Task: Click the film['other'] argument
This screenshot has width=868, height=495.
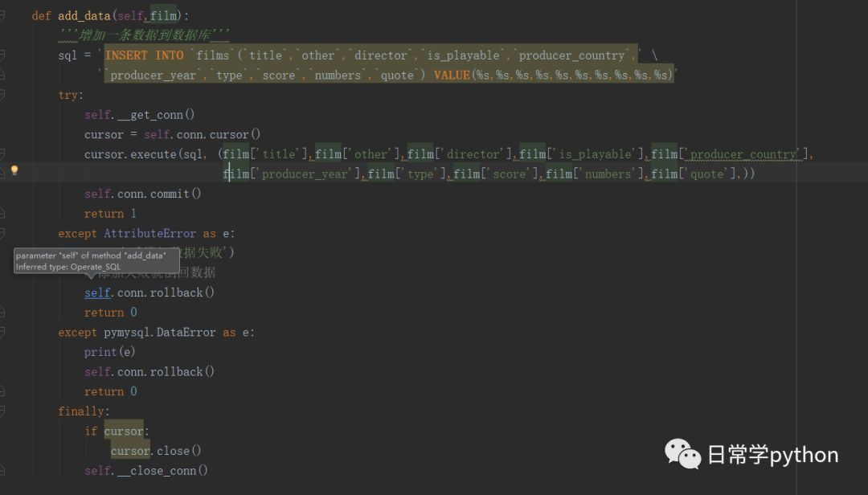Action: tap(358, 154)
